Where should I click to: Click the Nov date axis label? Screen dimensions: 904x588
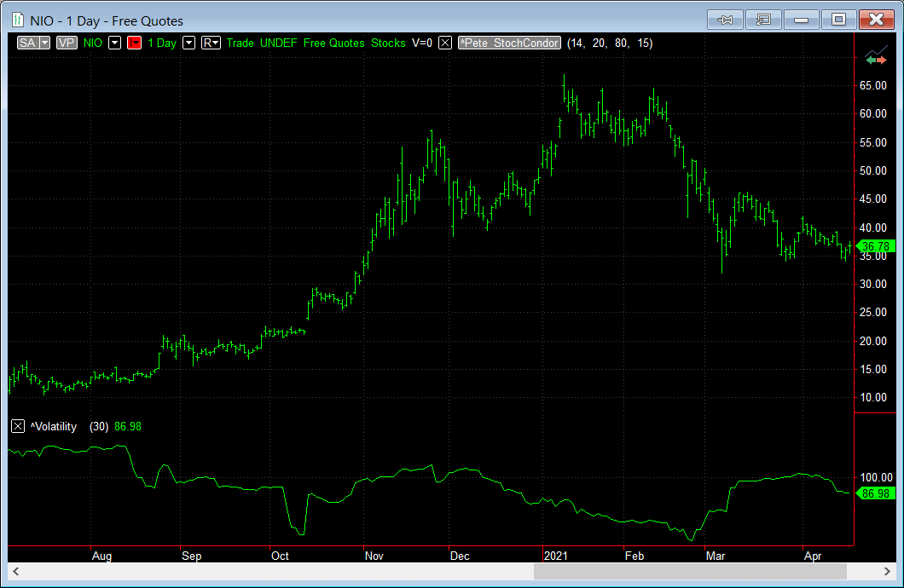coord(374,556)
